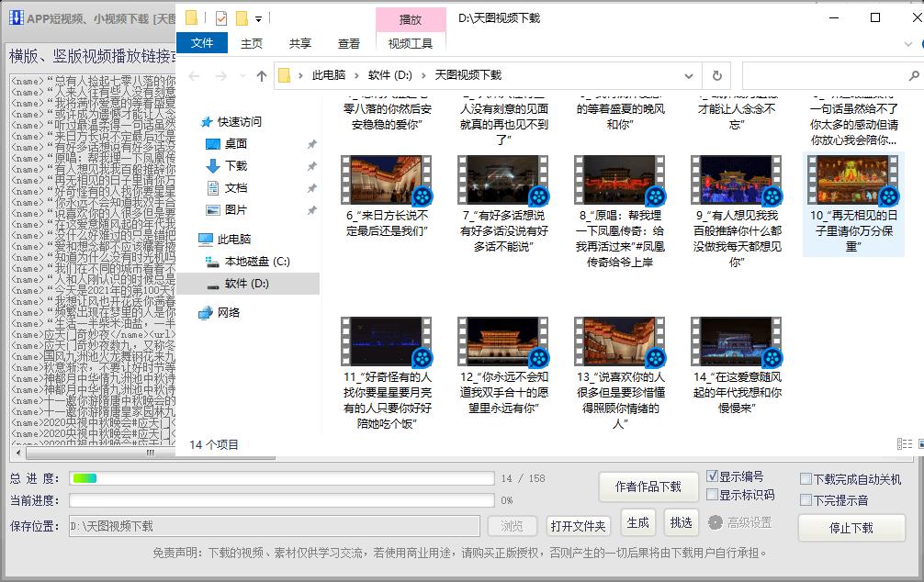Switch to the 主页 ribbon tab
Screen dimensions: 924x582
pyautogui.click(x=252, y=43)
